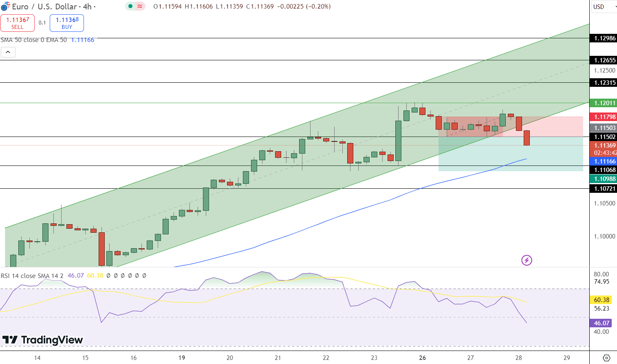Collapse the indicator legend with chevron button
Viewport: 617px width, 364px height.
point(8,52)
